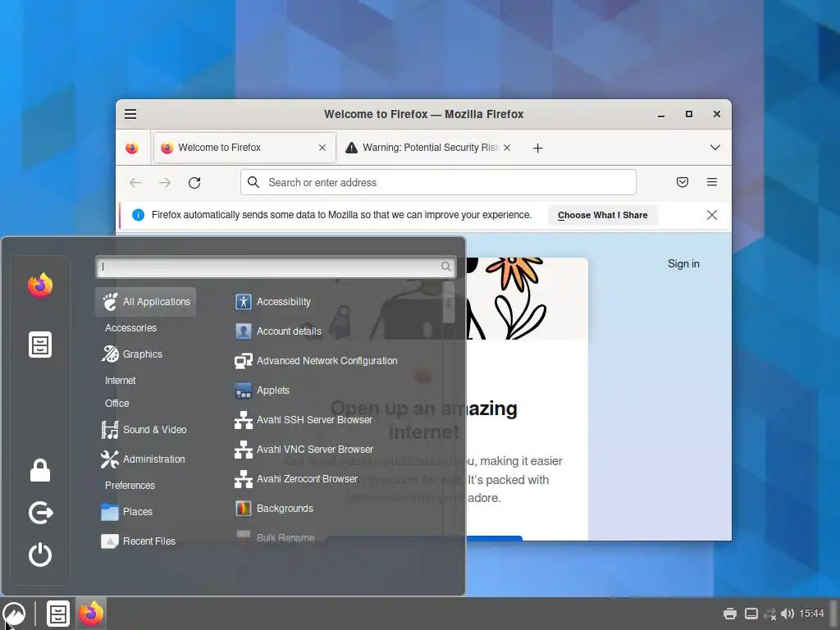Select the Preferences category
840x630 pixels.
(130, 486)
